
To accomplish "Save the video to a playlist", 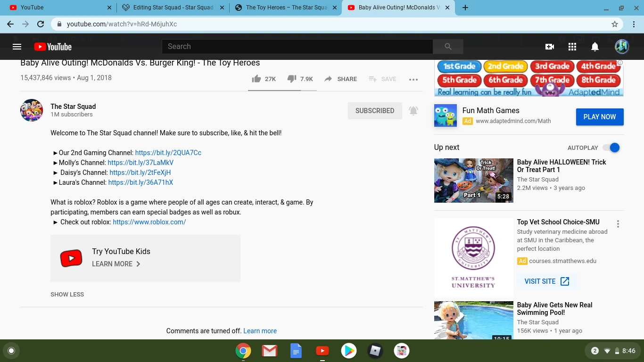I will point(382,79).
